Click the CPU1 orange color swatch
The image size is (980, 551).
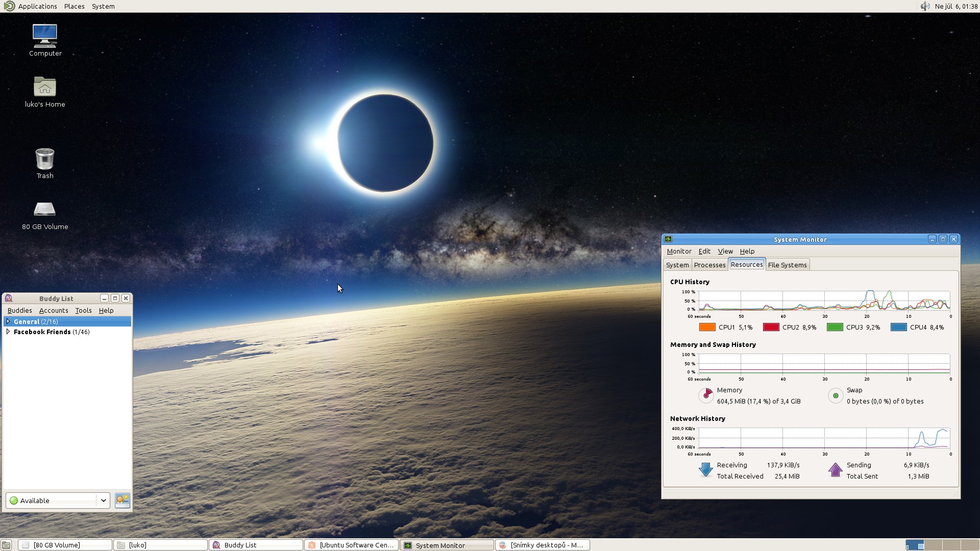(x=707, y=327)
